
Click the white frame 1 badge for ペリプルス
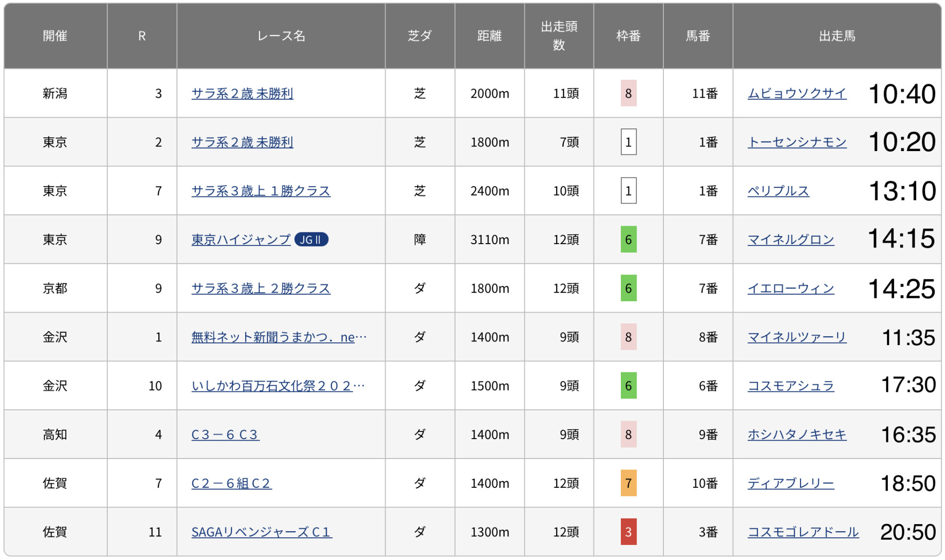[x=628, y=191]
